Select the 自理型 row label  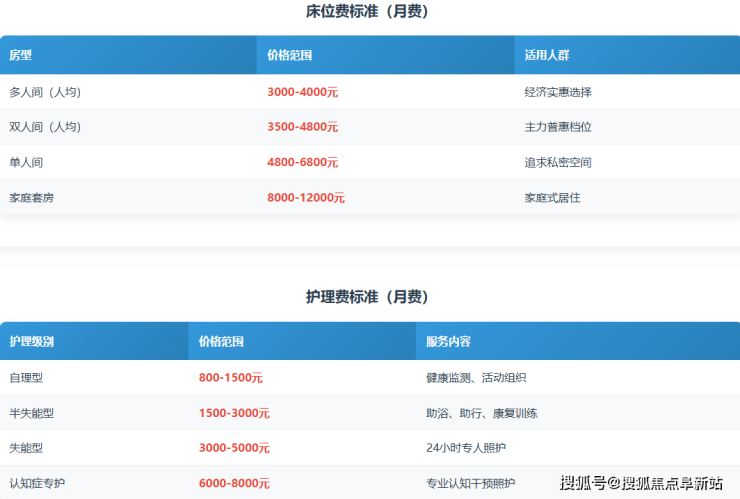[26, 378]
